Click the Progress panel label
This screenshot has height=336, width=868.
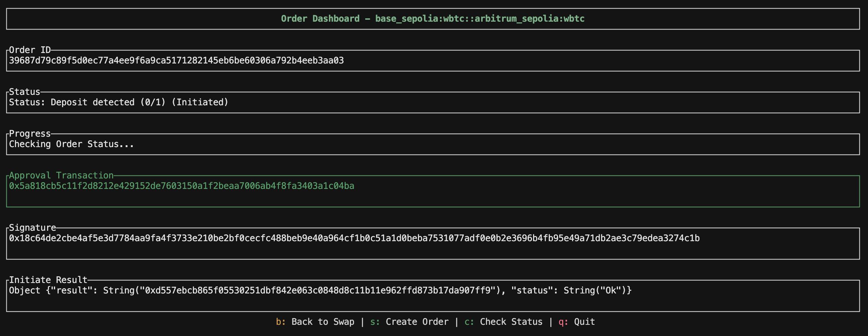[x=30, y=134]
